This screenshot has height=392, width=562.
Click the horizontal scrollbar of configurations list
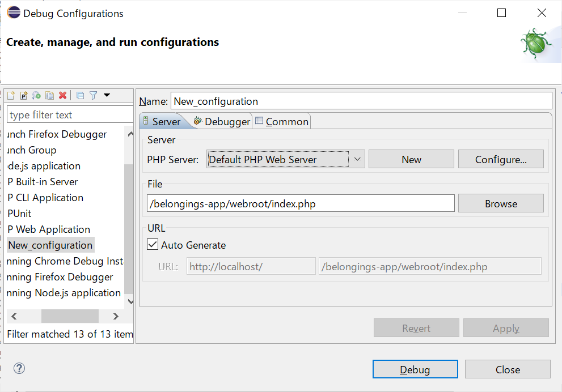(70, 316)
